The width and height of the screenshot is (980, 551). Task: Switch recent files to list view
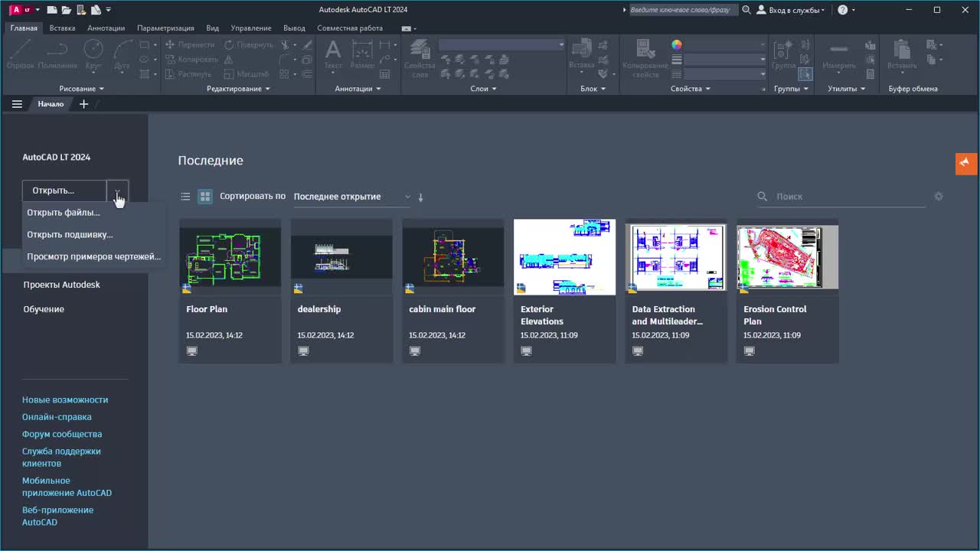185,197
